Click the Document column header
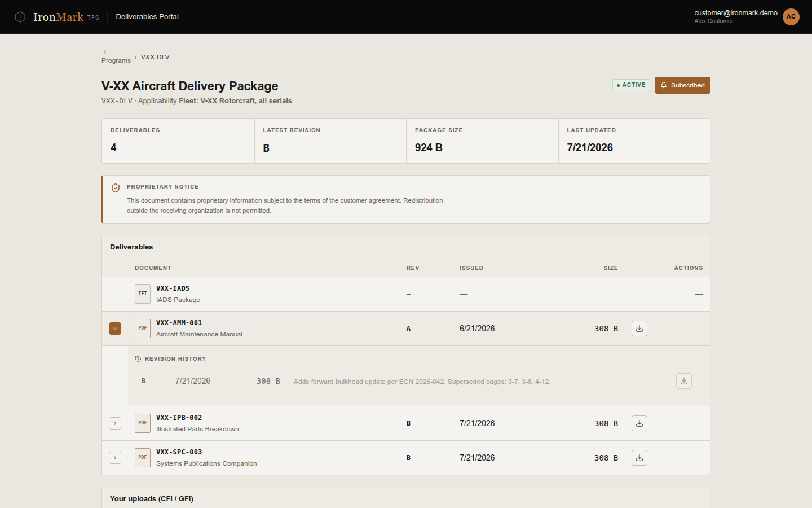The height and width of the screenshot is (508, 812). click(153, 268)
